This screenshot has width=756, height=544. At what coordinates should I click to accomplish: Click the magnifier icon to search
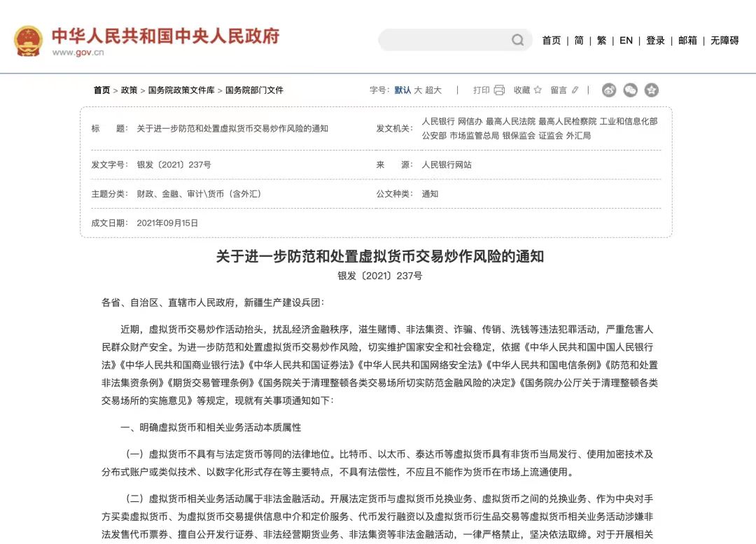517,40
